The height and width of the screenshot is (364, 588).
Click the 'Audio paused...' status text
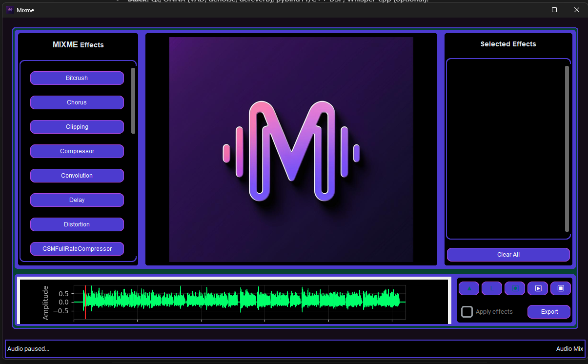pos(28,349)
